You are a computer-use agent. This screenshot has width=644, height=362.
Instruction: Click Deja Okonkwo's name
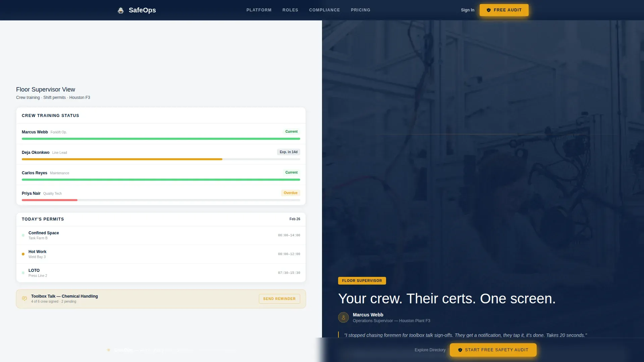[36, 153]
